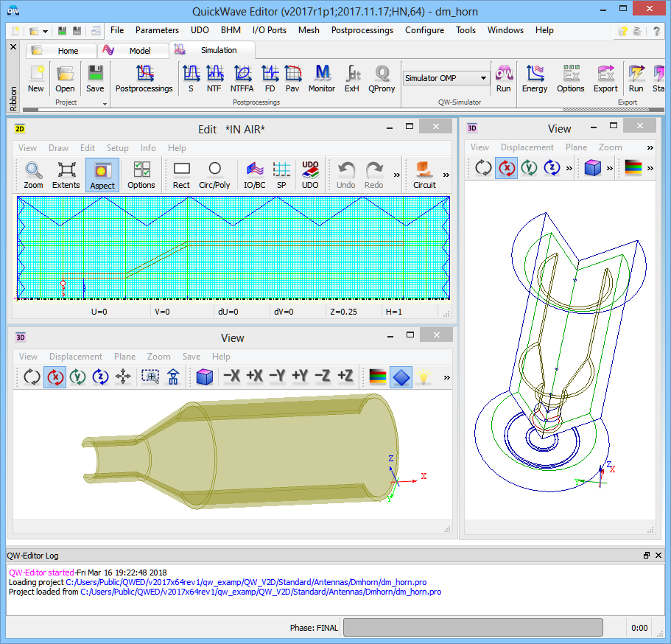Viewport: 671px width, 644px height.
Task: Open the Simulator OMP dropdown
Action: 483,78
